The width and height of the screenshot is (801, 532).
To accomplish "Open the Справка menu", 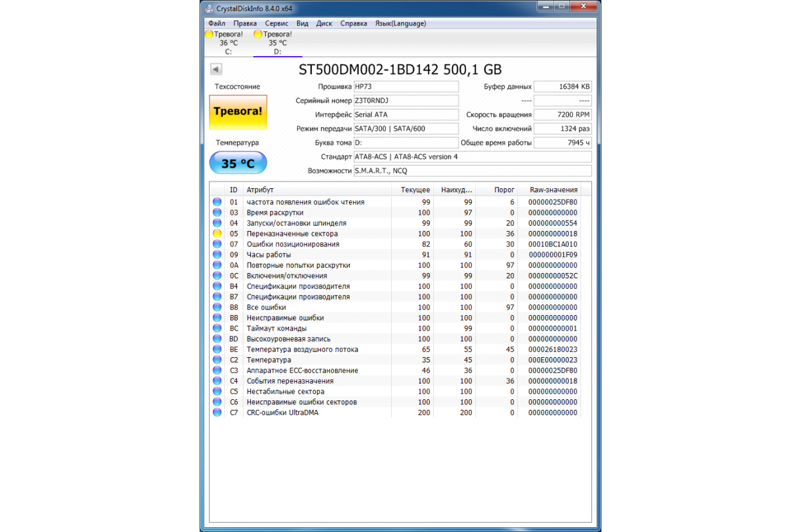I will (x=354, y=23).
